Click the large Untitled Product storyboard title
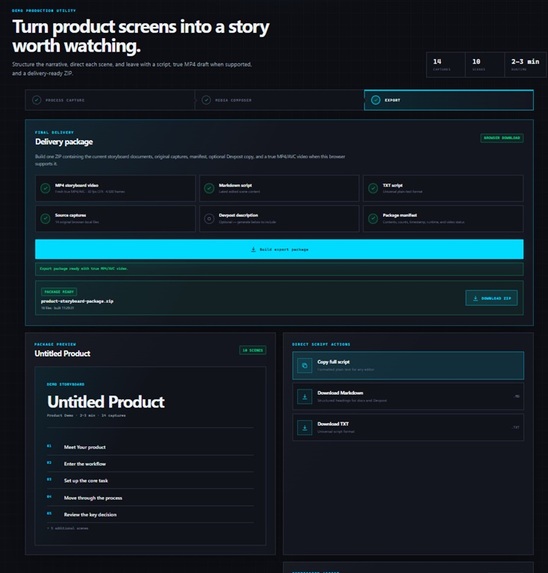Viewport: 548px width, 573px height. [106, 402]
